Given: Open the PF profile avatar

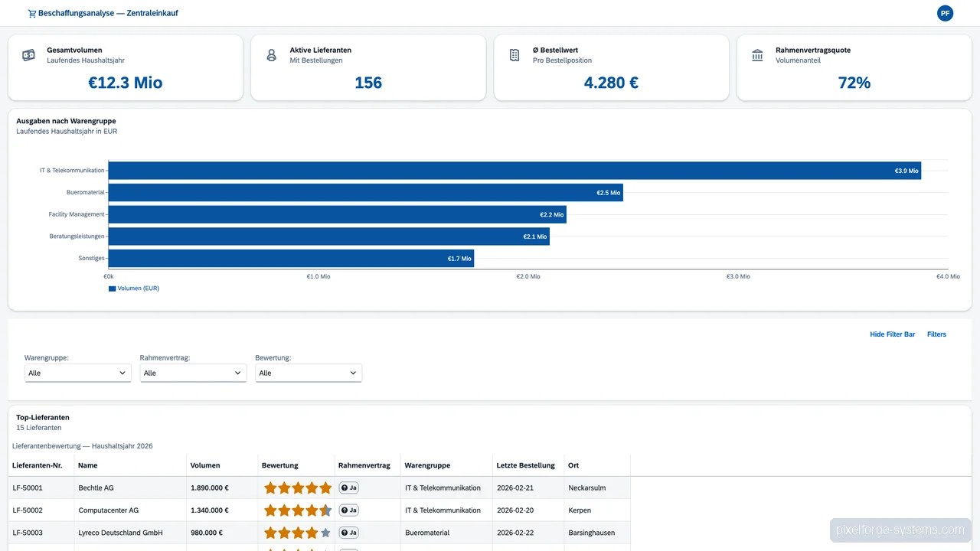Looking at the screenshot, I should click(x=945, y=13).
